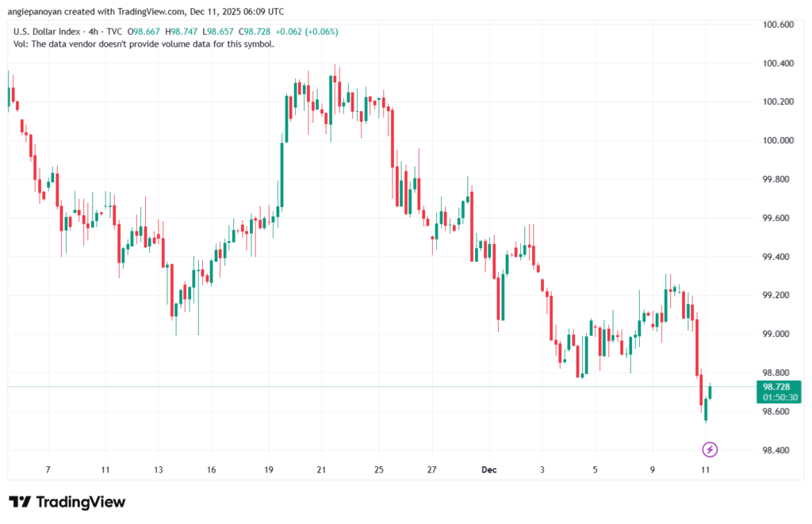The image size is (812, 524).
Task: Select the 4h interval label in the legend
Action: click(x=98, y=32)
